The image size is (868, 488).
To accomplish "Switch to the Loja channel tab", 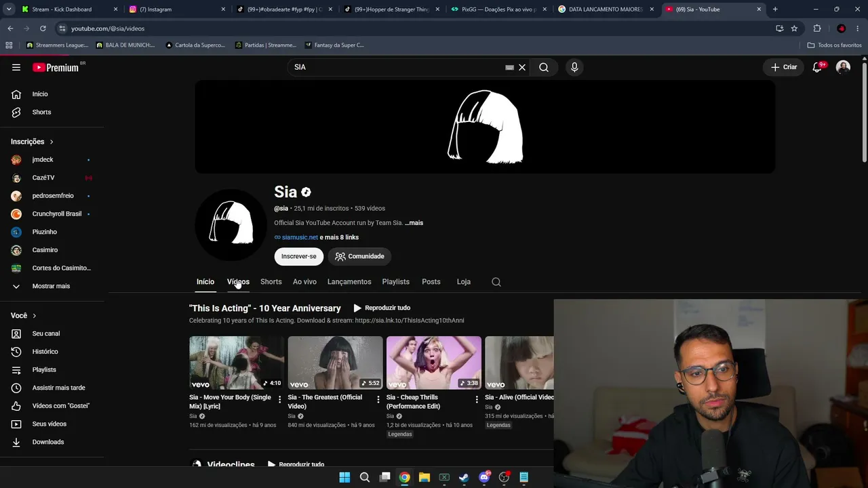I will click(464, 282).
